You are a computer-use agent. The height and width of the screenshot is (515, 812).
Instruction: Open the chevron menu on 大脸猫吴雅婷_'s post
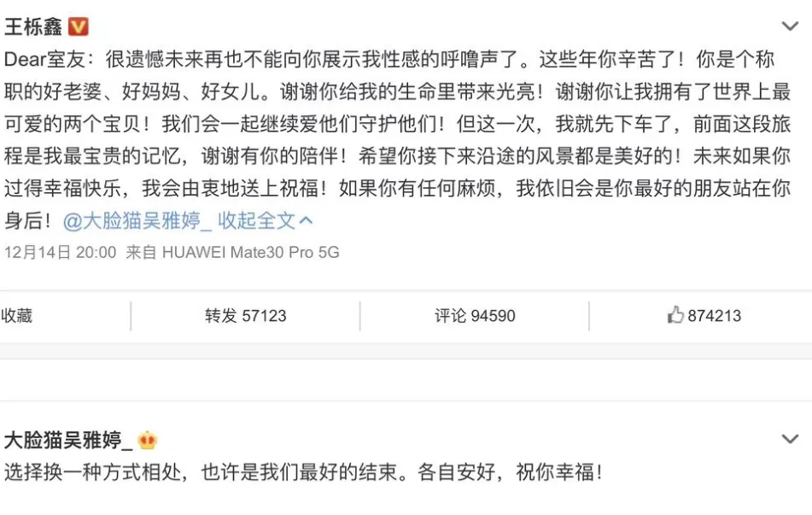point(790,439)
